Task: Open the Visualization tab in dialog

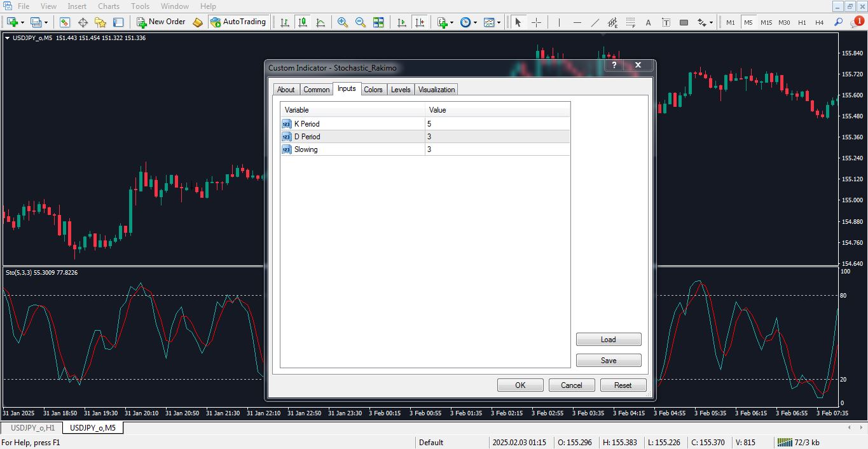Action: 437,90
